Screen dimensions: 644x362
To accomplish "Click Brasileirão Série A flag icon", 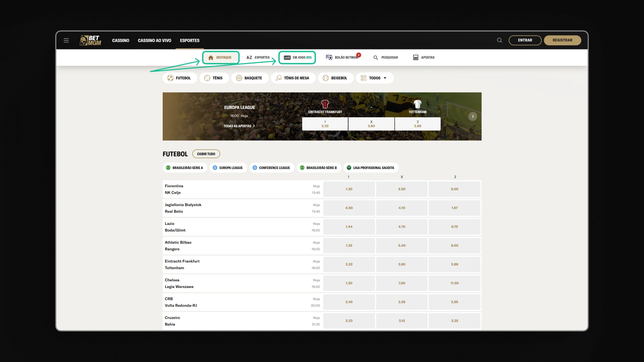I will pos(168,168).
